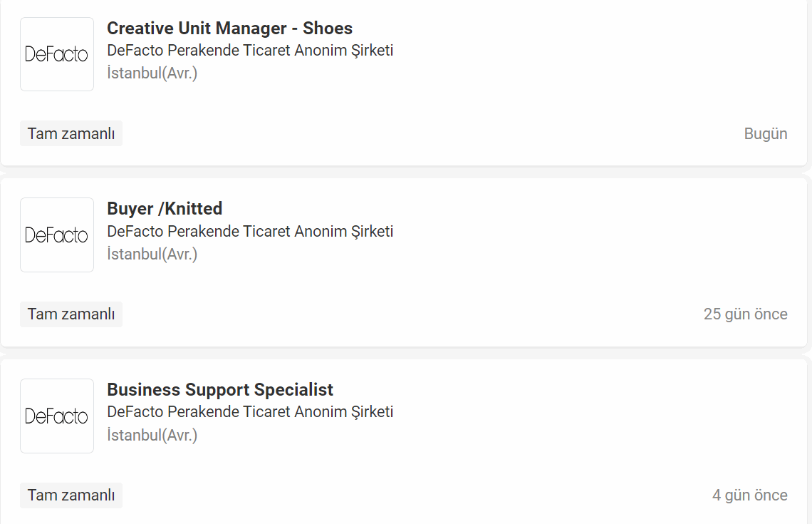812x524 pixels.
Task: Open the Buyer /Knitted job title
Action: [165, 208]
